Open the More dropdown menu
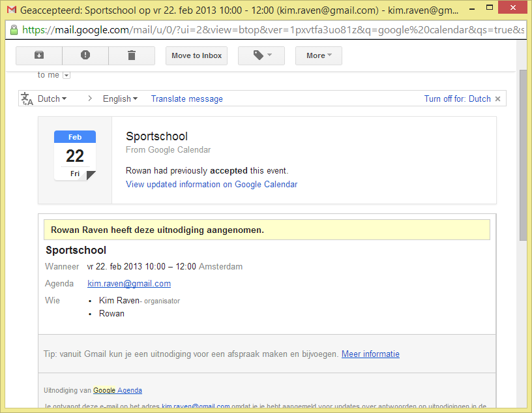The width and height of the screenshot is (532, 413). (x=319, y=55)
